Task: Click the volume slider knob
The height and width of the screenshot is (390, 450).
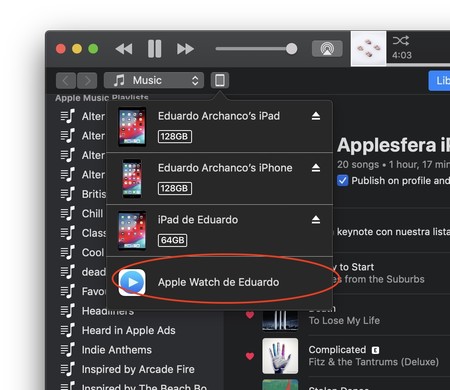Action: click(292, 49)
